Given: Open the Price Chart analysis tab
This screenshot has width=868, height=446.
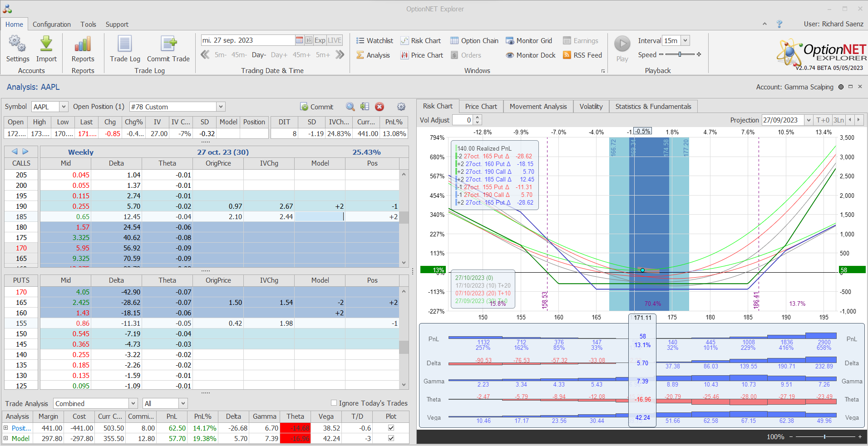Looking at the screenshot, I should (x=481, y=107).
